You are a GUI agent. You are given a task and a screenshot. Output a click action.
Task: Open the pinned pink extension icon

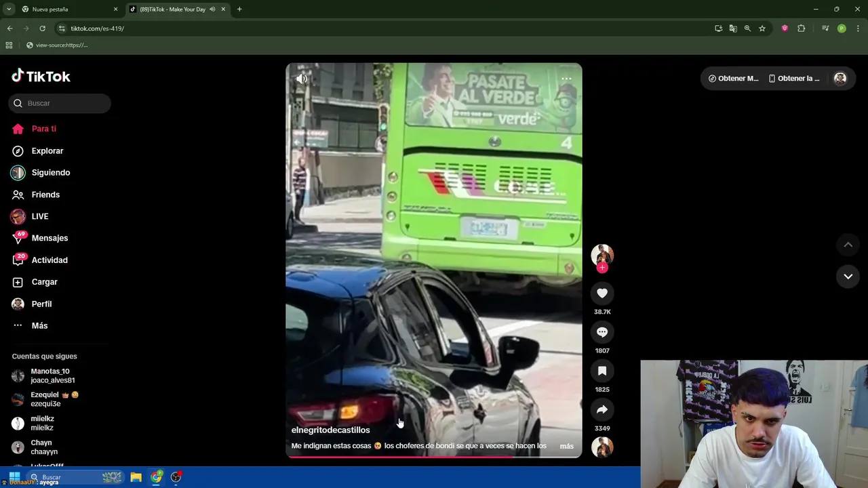[x=785, y=28]
